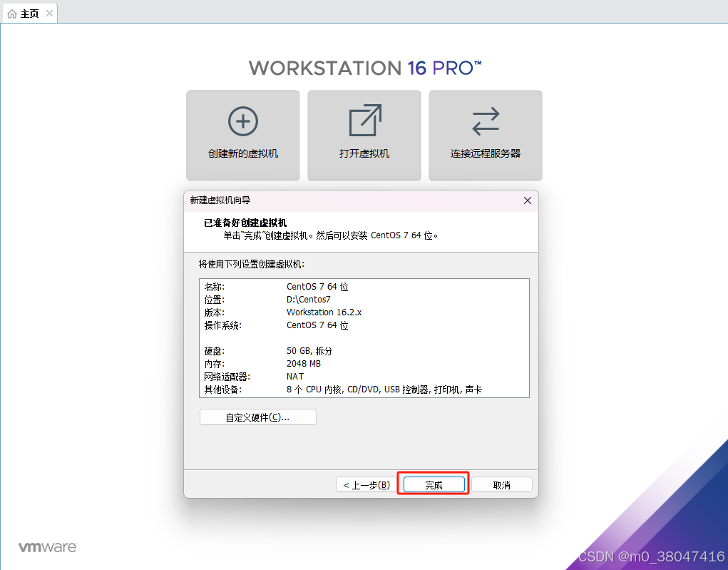Click the 打开虚拟机 label
The height and width of the screenshot is (570, 728).
point(364,153)
